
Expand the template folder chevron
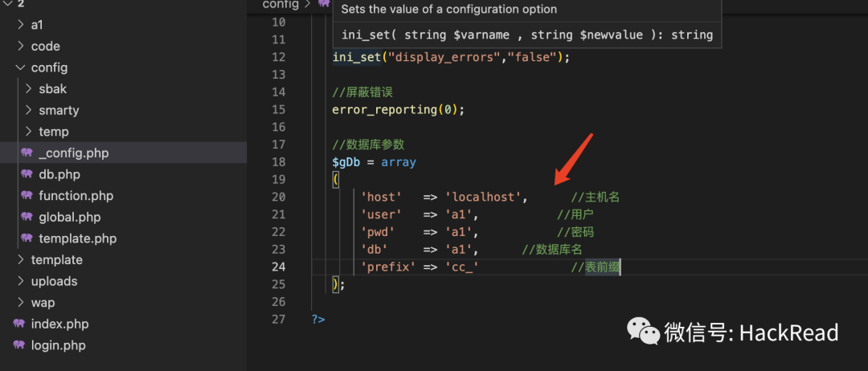[x=20, y=259]
